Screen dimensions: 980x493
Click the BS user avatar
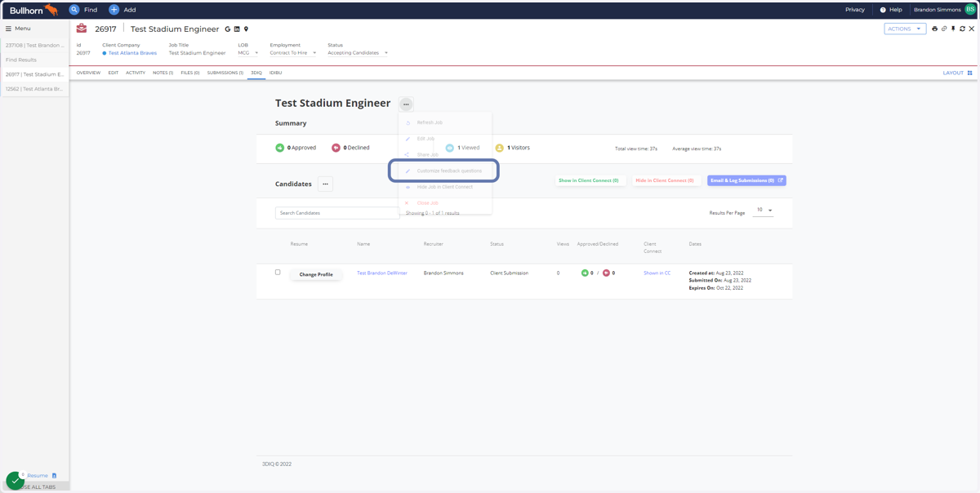(970, 10)
